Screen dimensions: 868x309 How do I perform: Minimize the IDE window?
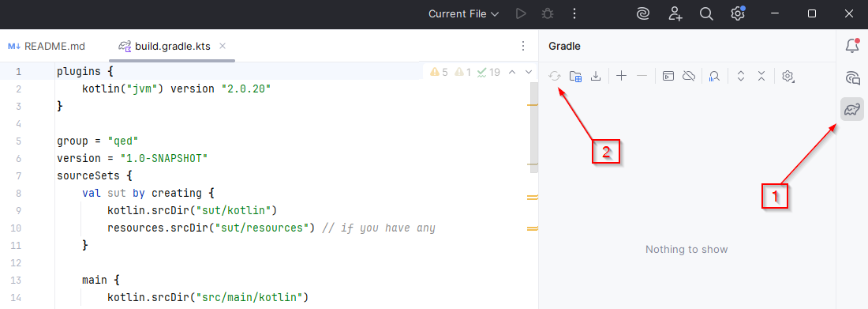[x=775, y=14]
